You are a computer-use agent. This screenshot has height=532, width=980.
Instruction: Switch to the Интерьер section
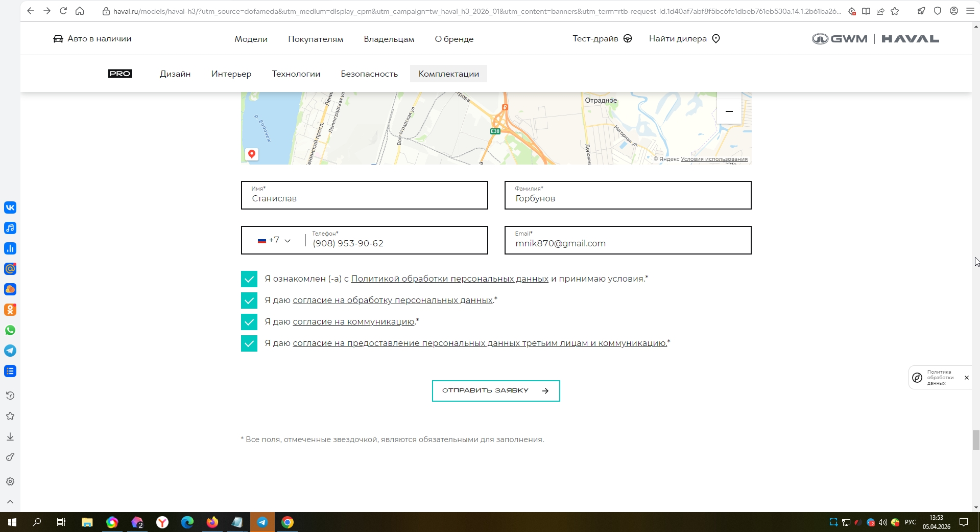pyautogui.click(x=231, y=74)
